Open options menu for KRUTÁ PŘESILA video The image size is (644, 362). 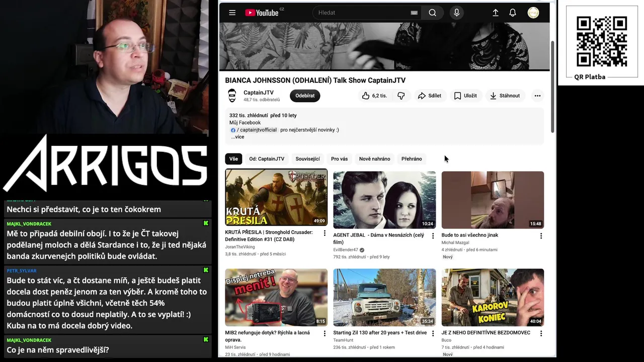pos(325,233)
